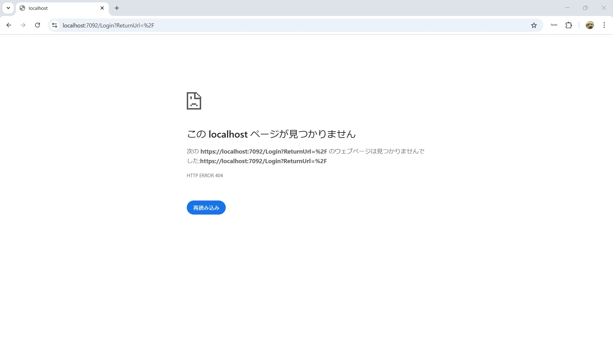Close the localhost tab
Image resolution: width=613 pixels, height=364 pixels.
click(x=102, y=8)
